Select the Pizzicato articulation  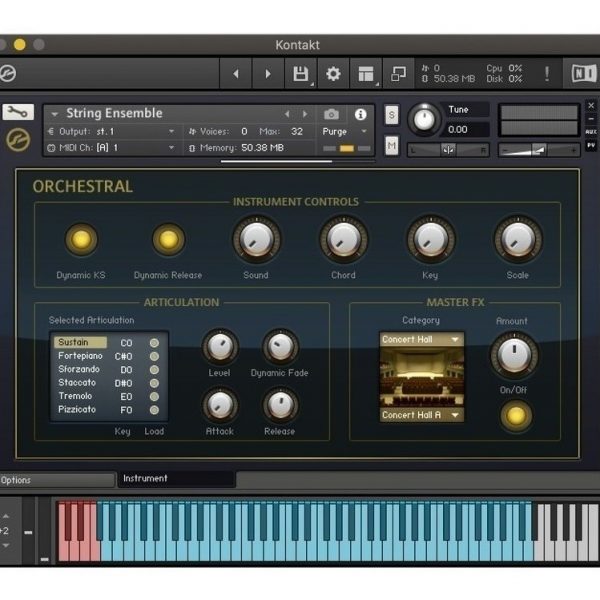click(x=77, y=409)
